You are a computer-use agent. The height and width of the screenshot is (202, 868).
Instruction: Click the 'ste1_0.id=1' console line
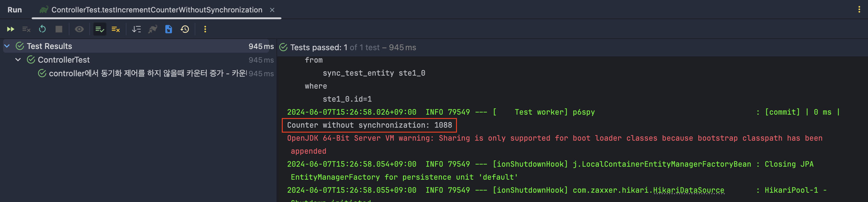(347, 99)
